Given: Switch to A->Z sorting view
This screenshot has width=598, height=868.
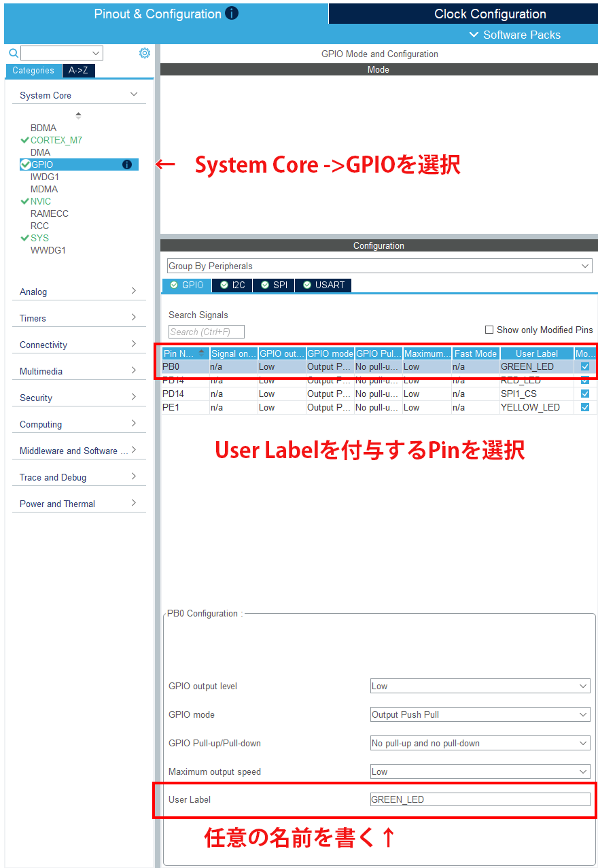Looking at the screenshot, I should pos(79,70).
